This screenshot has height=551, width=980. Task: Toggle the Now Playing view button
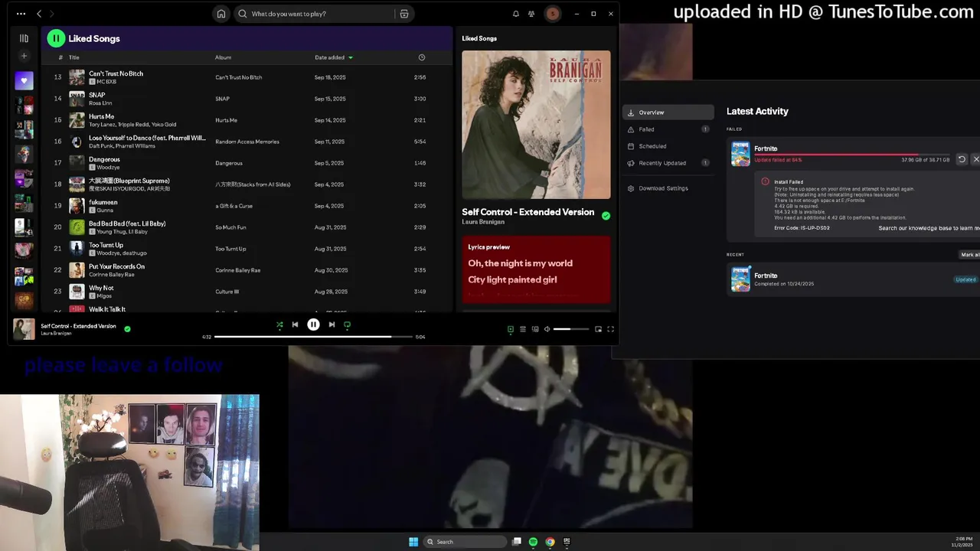point(511,329)
